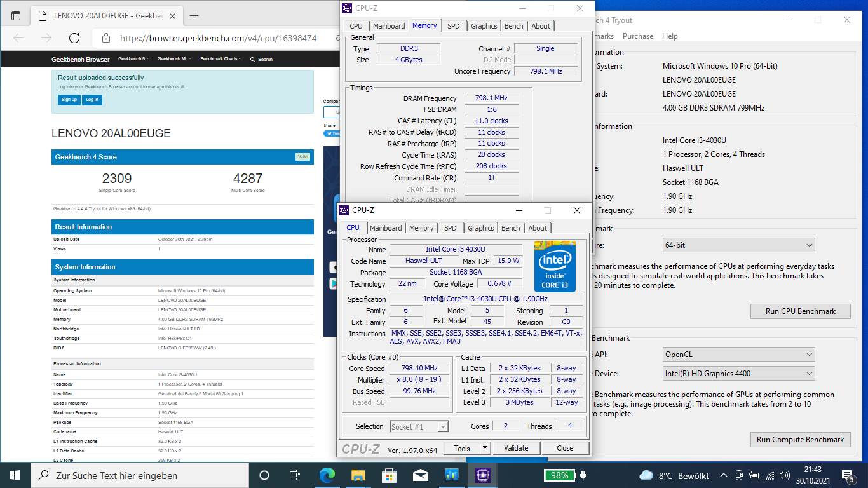Expand the Benchmark Charts dropdown menu
Viewport: 868px width, 488px height.
220,59
